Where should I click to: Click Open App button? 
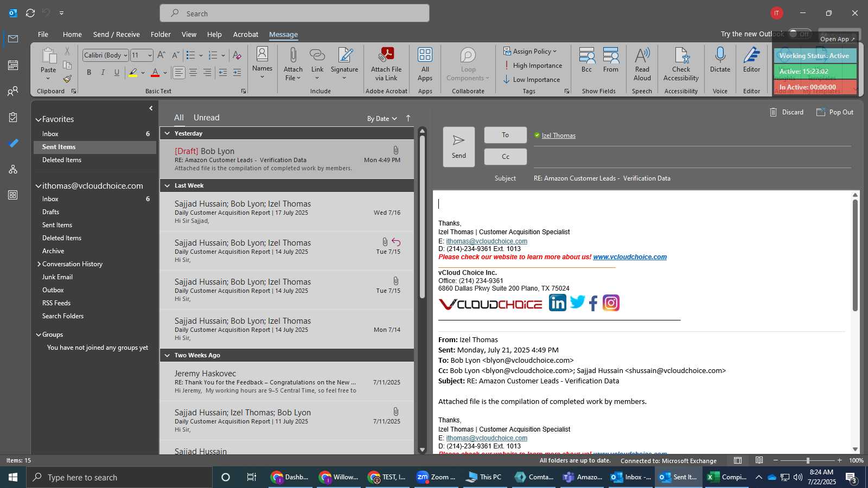(838, 39)
